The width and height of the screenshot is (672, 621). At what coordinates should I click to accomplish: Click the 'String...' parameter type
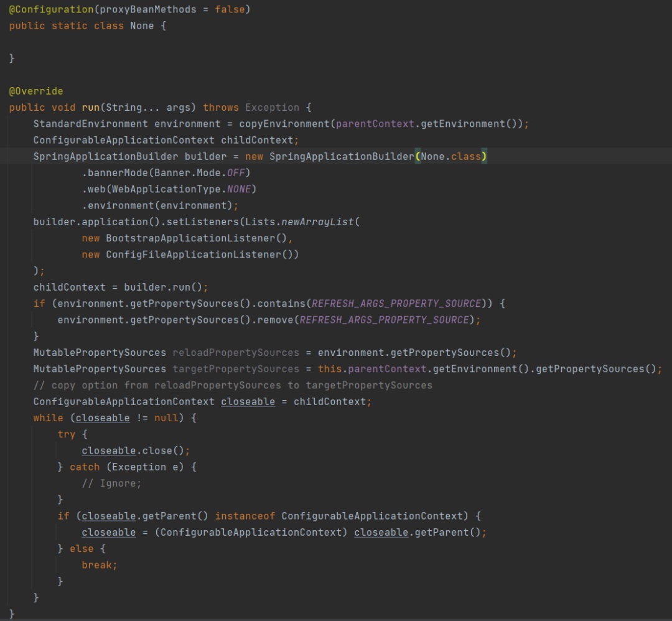(133, 108)
